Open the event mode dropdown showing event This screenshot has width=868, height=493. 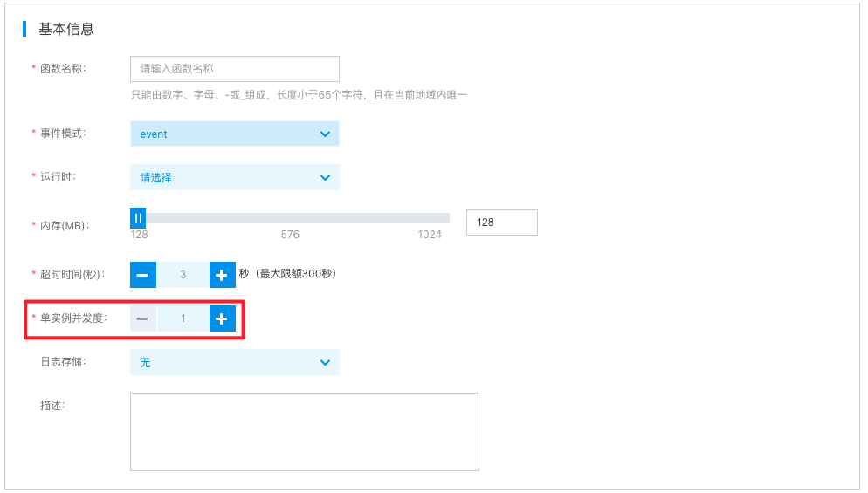click(235, 134)
